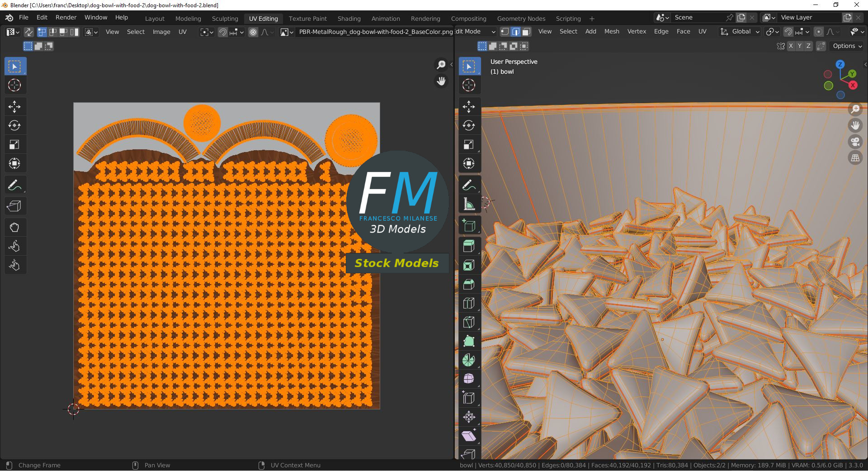Open viewport visibility and selectability dropdown

point(857,32)
